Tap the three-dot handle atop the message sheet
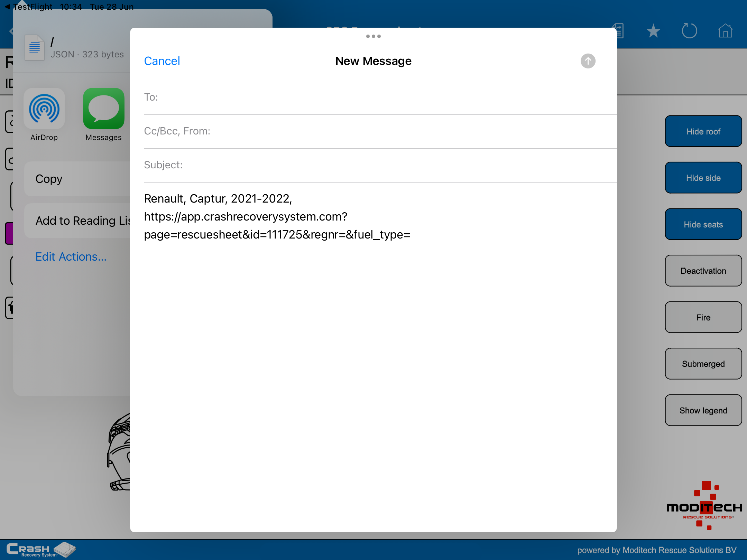 [x=373, y=36]
